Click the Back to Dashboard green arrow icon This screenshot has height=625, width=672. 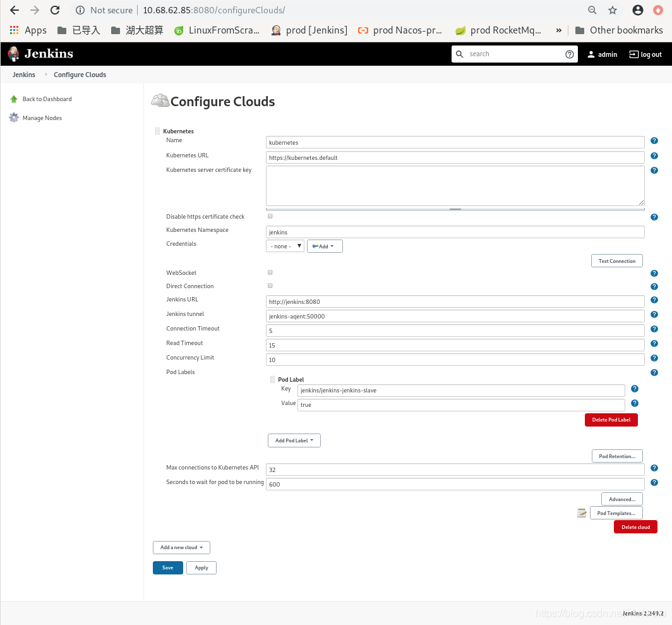14,99
